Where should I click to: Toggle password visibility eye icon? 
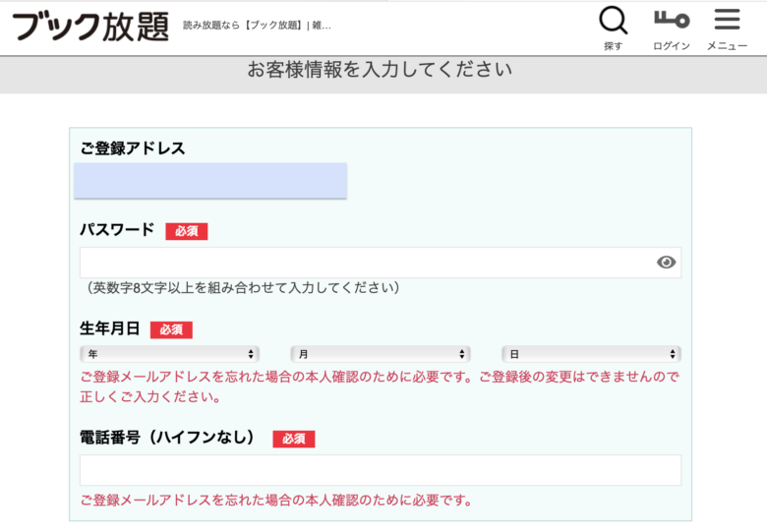[x=666, y=263]
